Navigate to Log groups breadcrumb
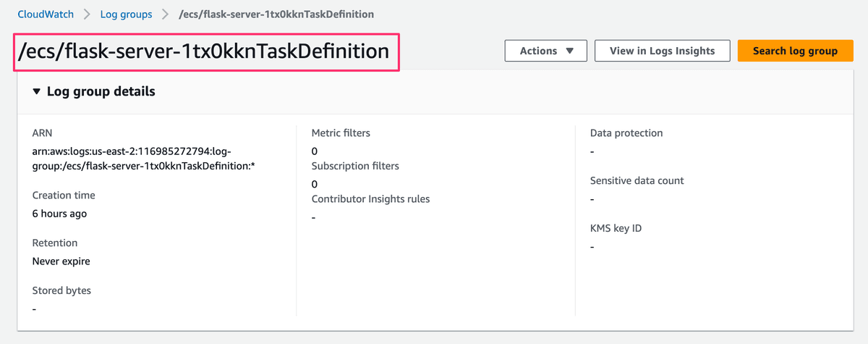 127,14
